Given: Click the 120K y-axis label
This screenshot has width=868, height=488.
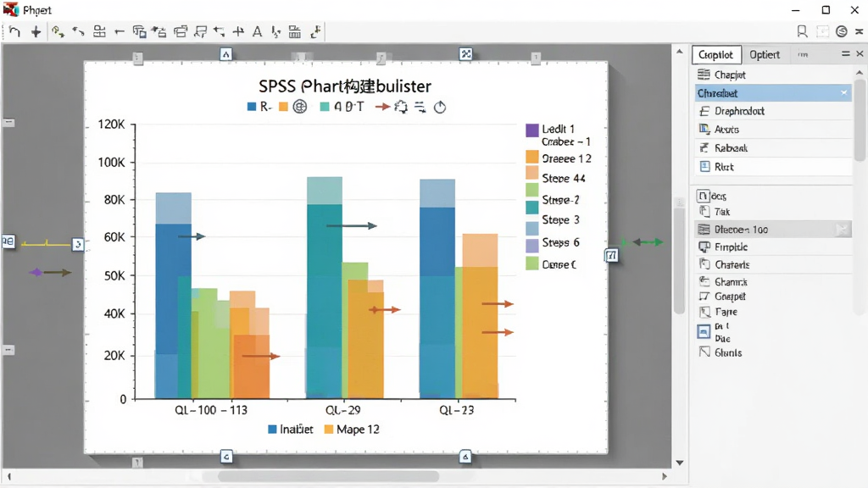Looking at the screenshot, I should 111,124.
